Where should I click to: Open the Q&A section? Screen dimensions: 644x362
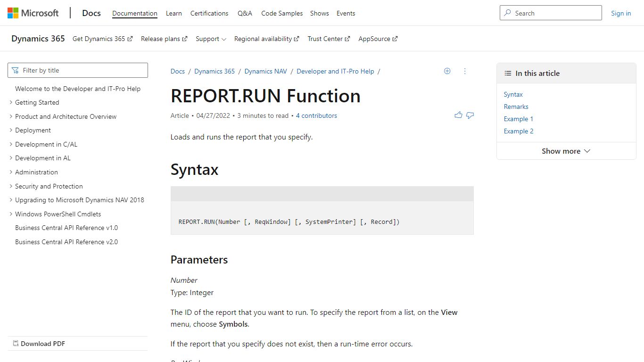(245, 13)
